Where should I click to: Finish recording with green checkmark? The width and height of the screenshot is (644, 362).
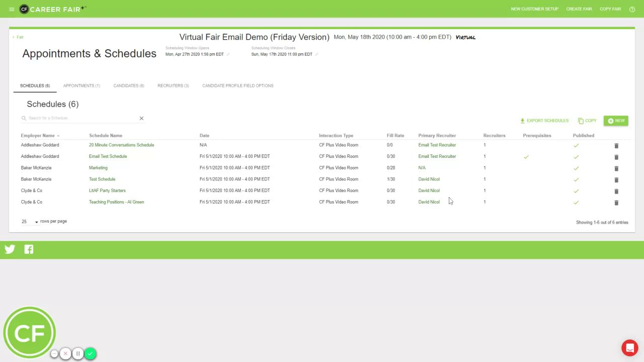coord(90,354)
